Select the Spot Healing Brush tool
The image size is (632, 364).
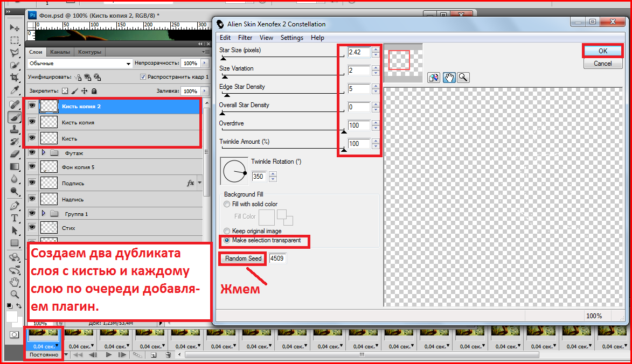[15, 104]
